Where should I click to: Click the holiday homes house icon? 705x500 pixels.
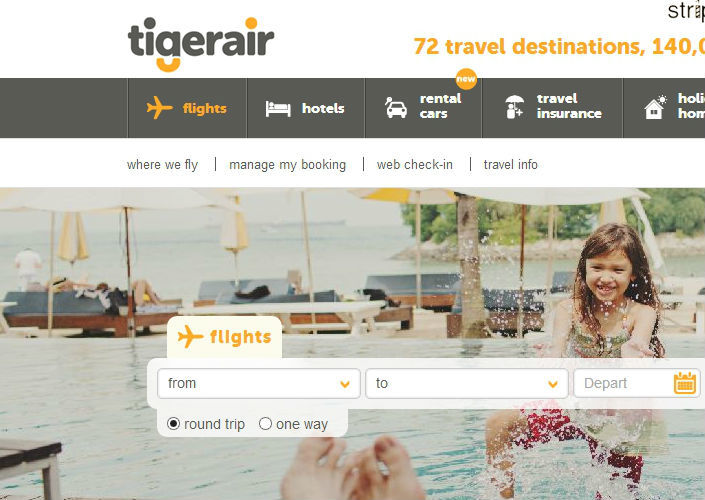point(655,107)
